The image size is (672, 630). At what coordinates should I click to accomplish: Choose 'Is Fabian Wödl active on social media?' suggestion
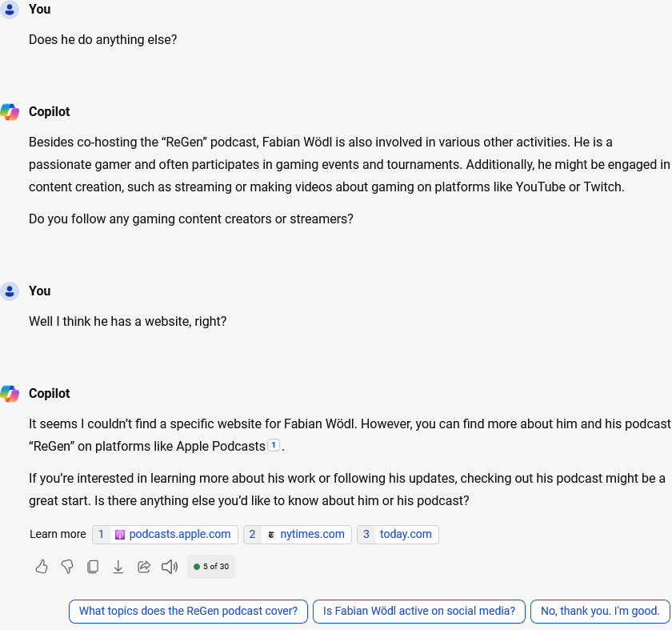[x=418, y=611]
